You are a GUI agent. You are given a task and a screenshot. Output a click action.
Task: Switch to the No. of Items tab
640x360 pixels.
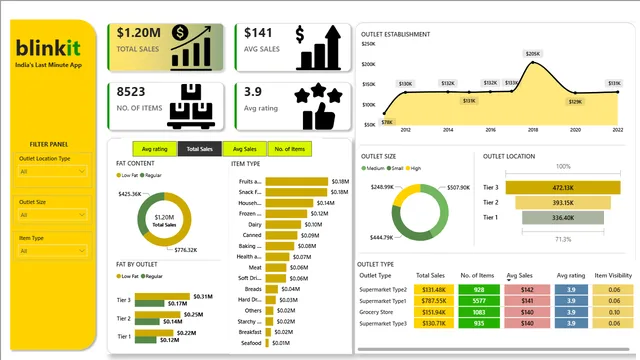point(289,149)
